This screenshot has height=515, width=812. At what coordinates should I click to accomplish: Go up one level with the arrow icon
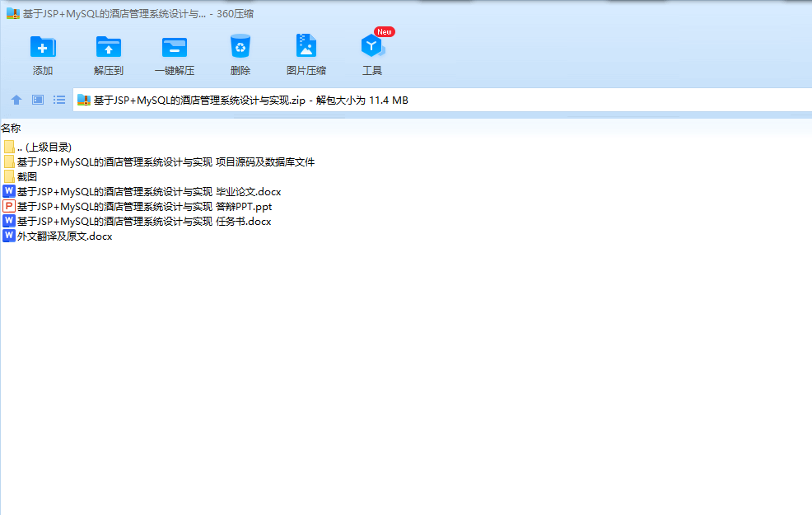tap(16, 100)
